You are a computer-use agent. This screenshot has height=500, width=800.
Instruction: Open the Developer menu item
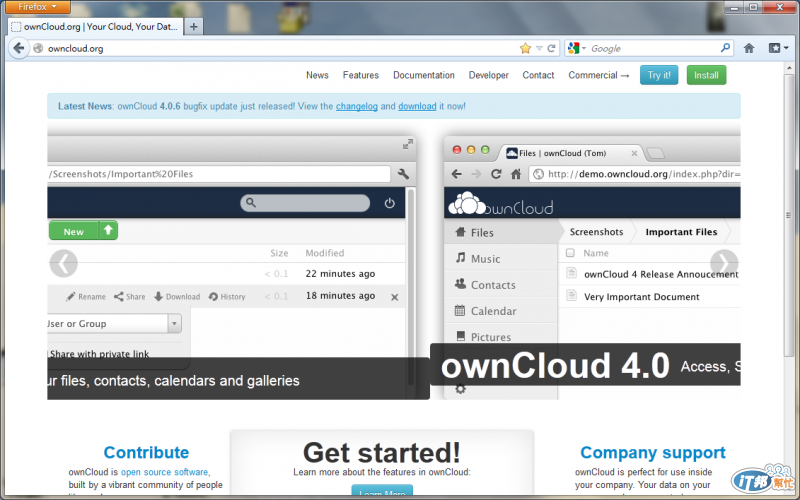click(x=488, y=75)
